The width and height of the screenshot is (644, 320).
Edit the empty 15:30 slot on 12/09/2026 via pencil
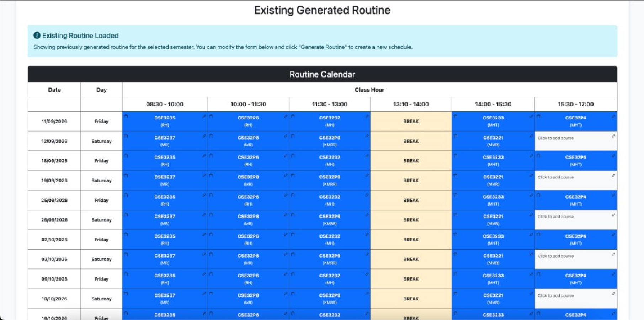[613, 136]
